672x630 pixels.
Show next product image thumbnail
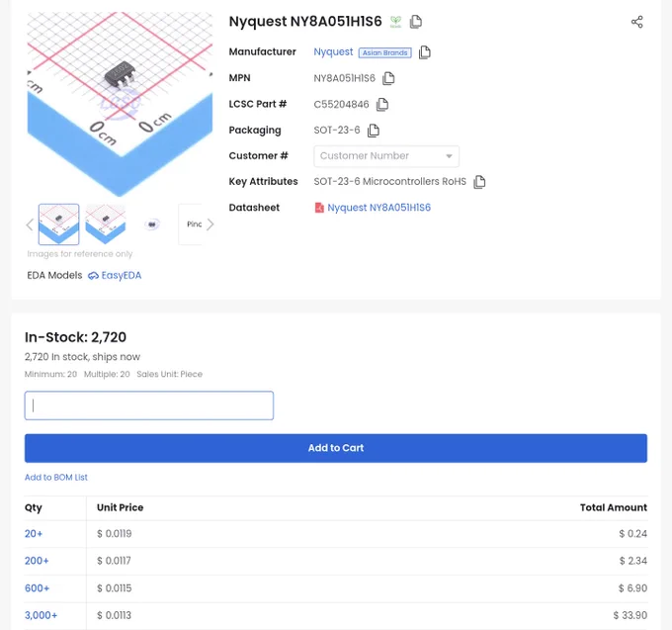click(x=210, y=225)
